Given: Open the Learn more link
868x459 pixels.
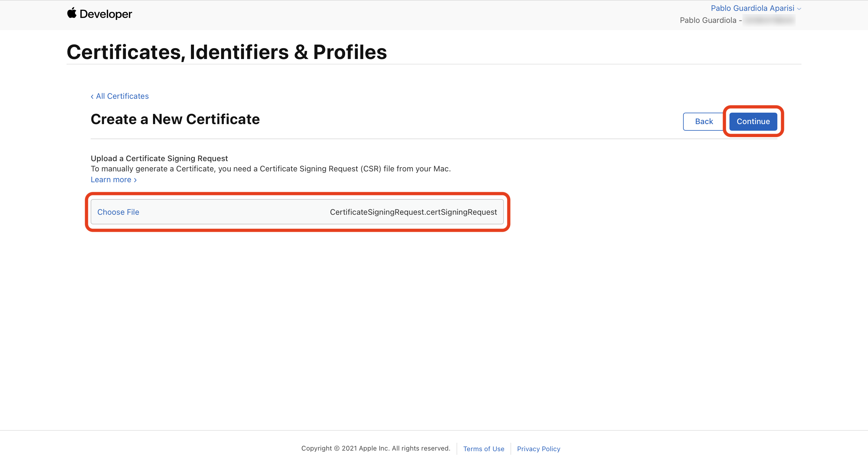Looking at the screenshot, I should tap(111, 180).
